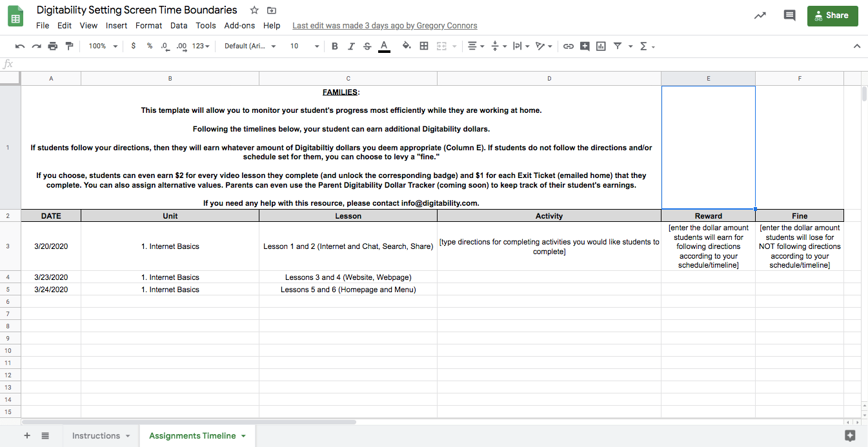868x447 pixels.
Task: Open more number formats 123 dropdown
Action: click(x=201, y=46)
